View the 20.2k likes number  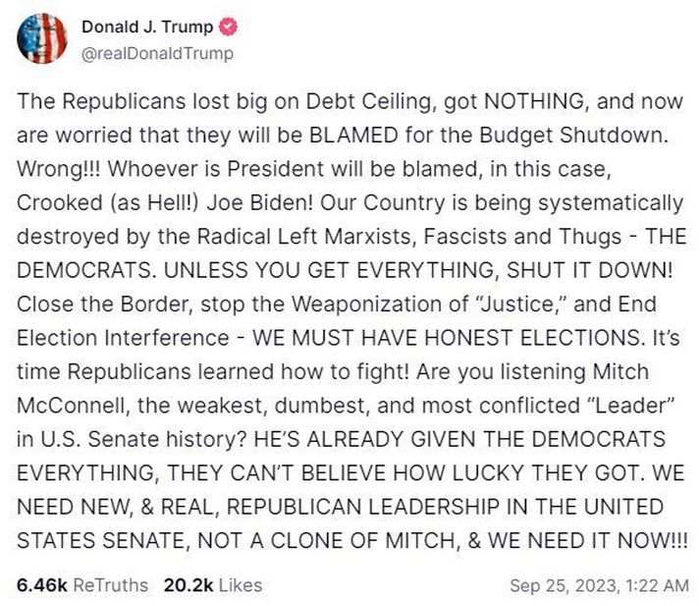tap(188, 585)
